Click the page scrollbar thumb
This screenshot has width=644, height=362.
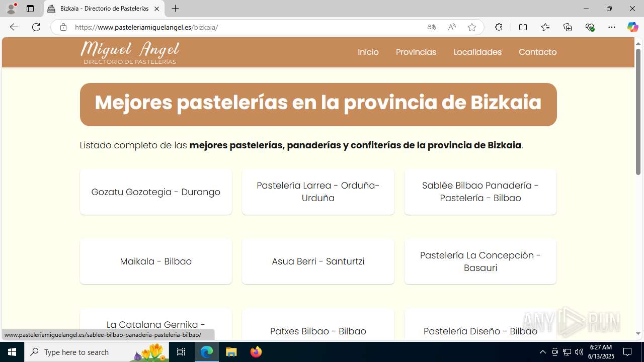pos(638,112)
